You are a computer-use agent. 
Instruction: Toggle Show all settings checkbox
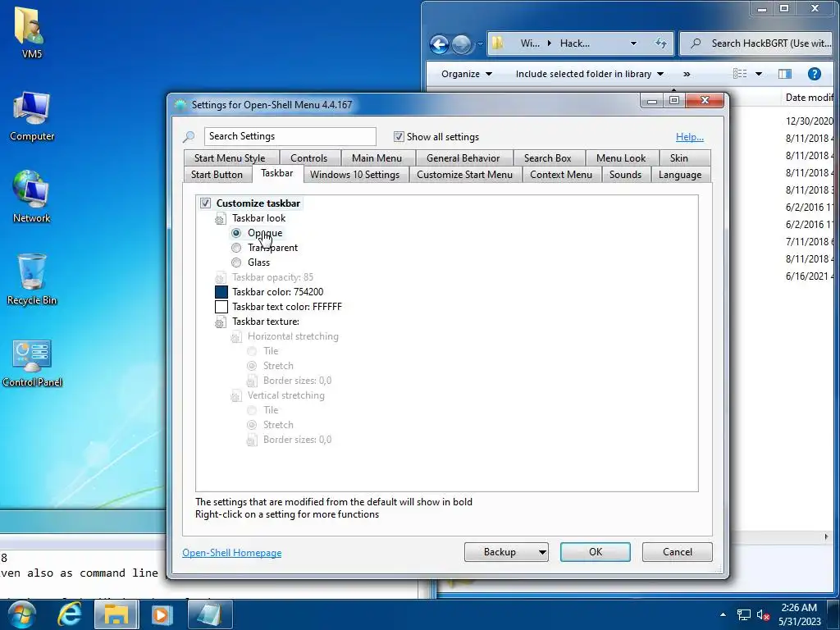point(399,137)
